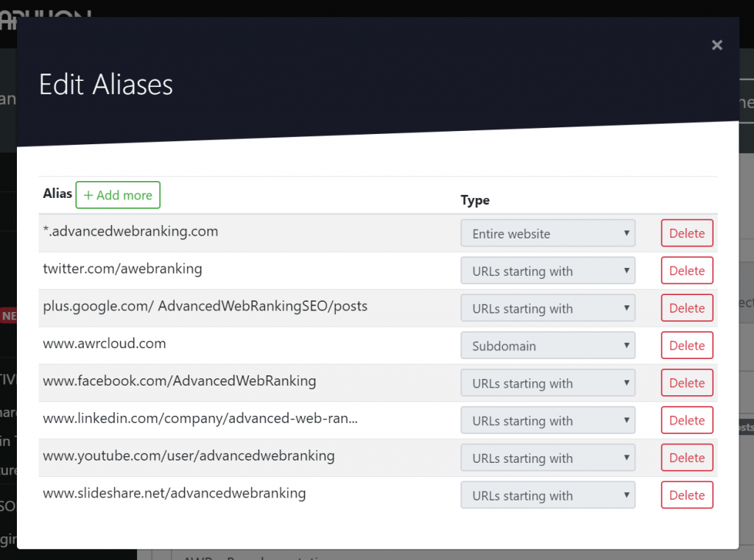Viewport: 754px width, 560px height.
Task: Delete the plus.google.com alias
Action: (x=687, y=308)
